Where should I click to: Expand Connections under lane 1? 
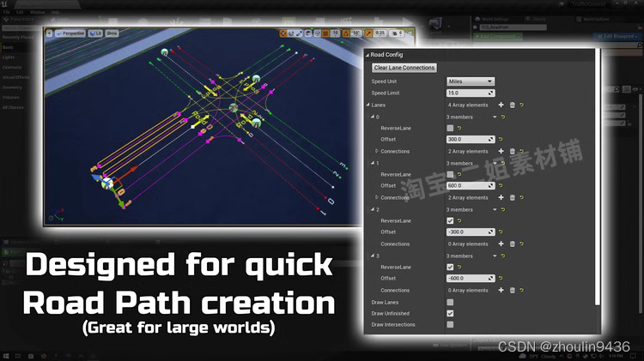(377, 198)
